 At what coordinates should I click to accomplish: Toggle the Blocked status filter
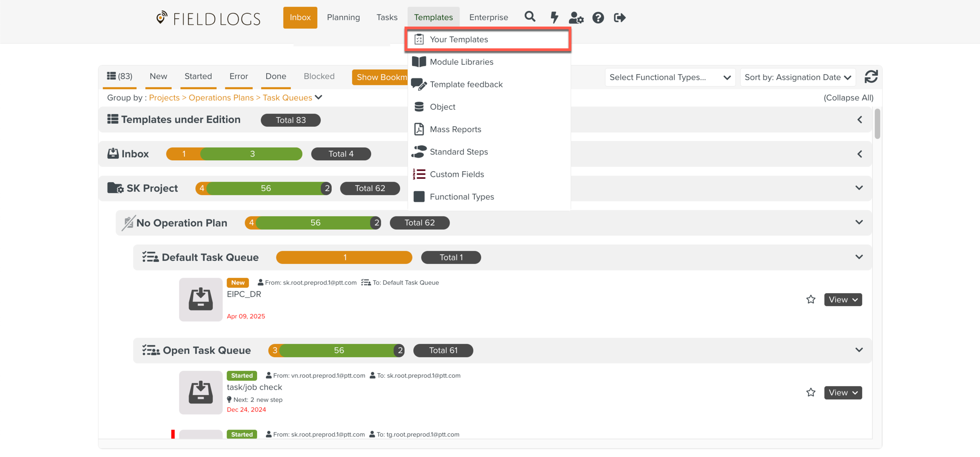click(x=319, y=76)
